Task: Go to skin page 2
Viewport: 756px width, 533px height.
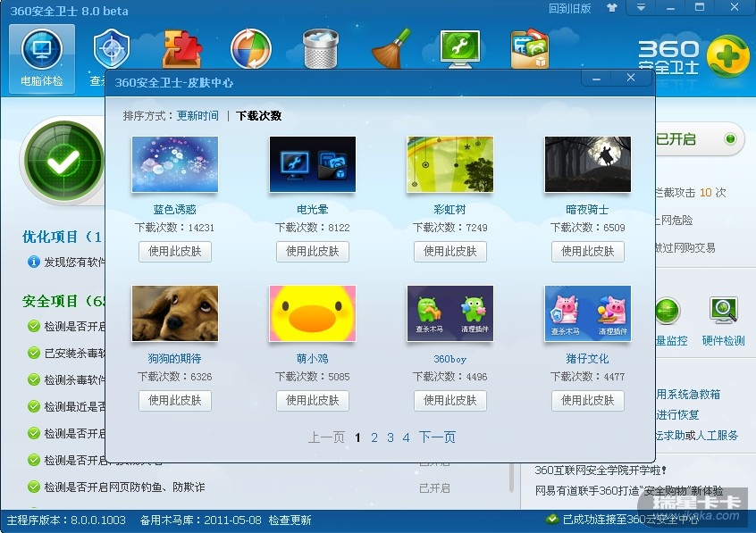Action: [374, 437]
